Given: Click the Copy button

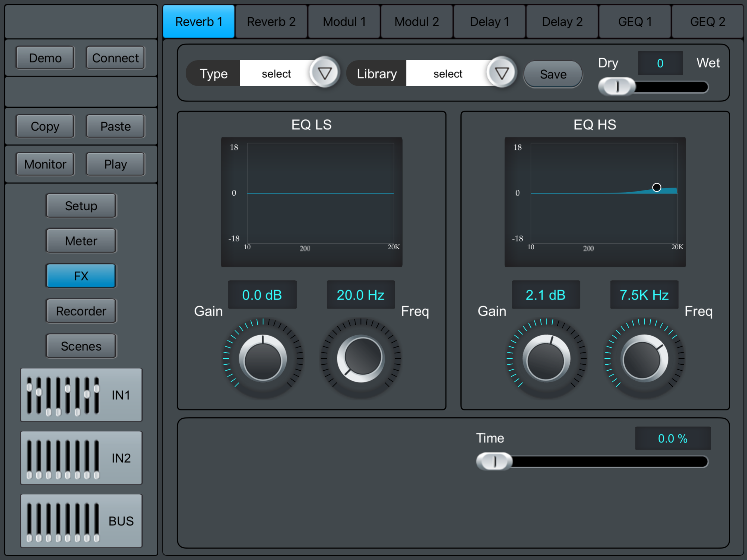Looking at the screenshot, I should tap(45, 126).
